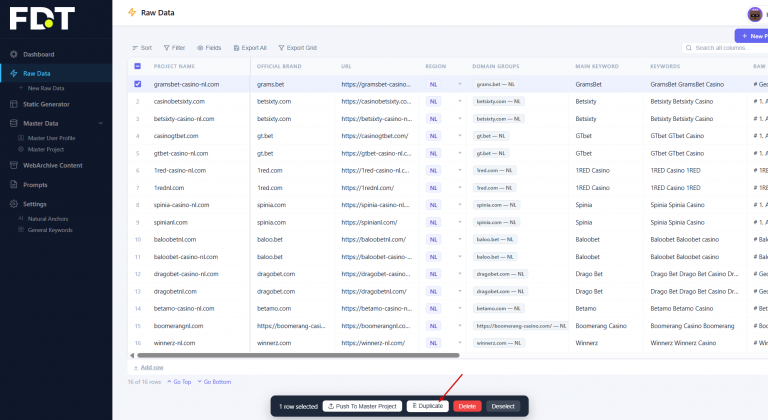The image size is (768, 420).
Task: Click the horizontal scrollbar of the grid
Action: pos(298,355)
